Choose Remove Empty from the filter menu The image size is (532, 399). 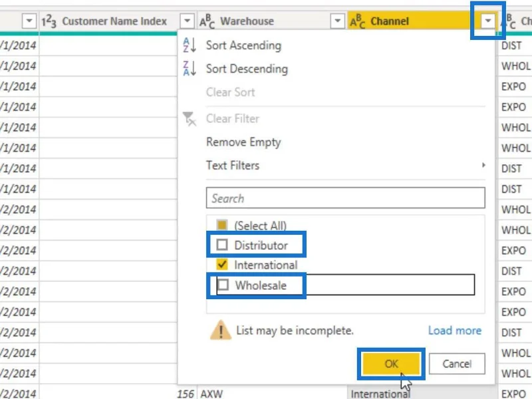[x=243, y=142]
